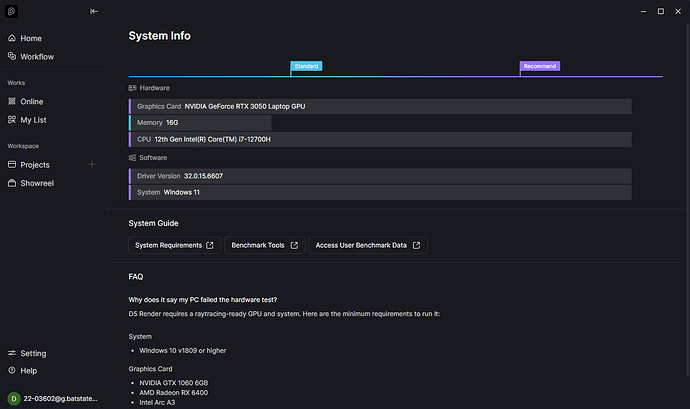Open the Help menu
Screen dimensions: 690x409
click(x=29, y=371)
